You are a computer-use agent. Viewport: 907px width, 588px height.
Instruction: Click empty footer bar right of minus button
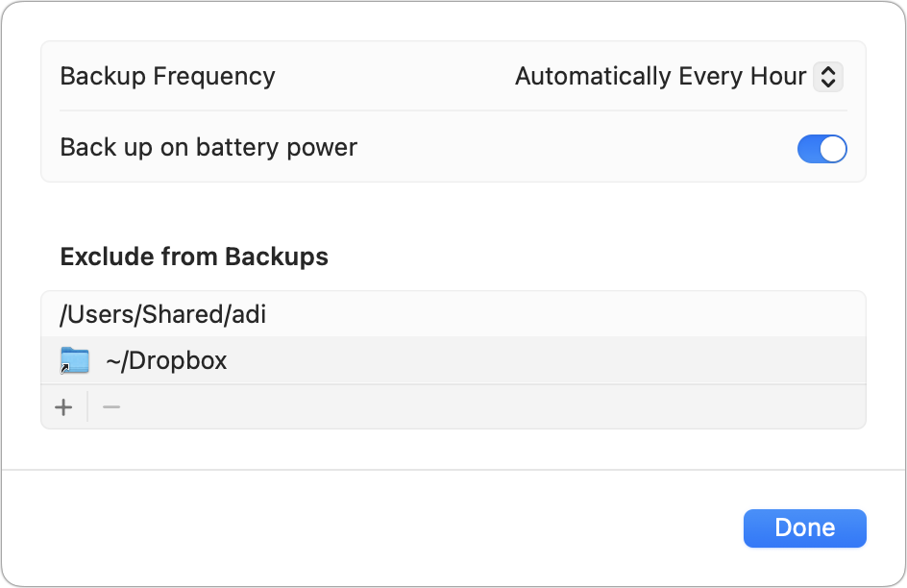pos(480,407)
